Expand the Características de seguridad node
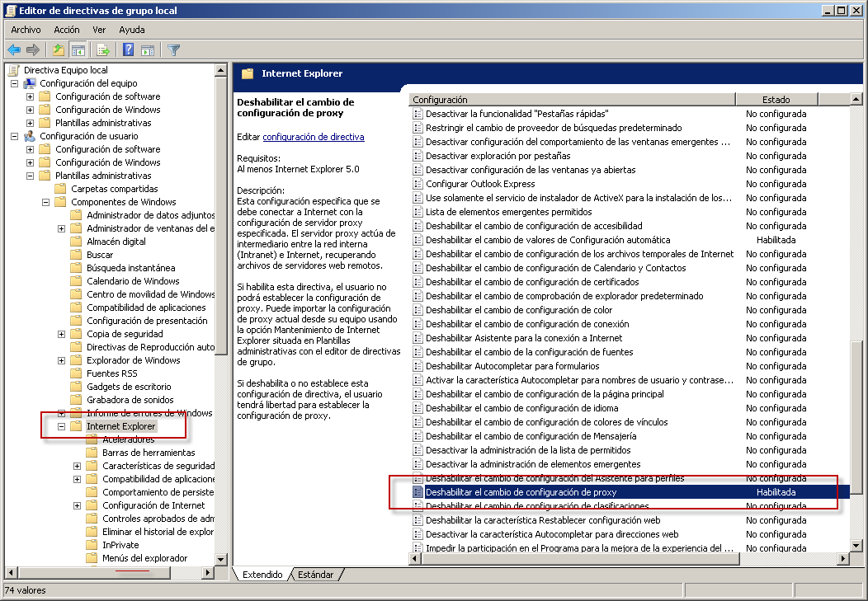Viewport: 868px width, 601px height. click(x=77, y=466)
